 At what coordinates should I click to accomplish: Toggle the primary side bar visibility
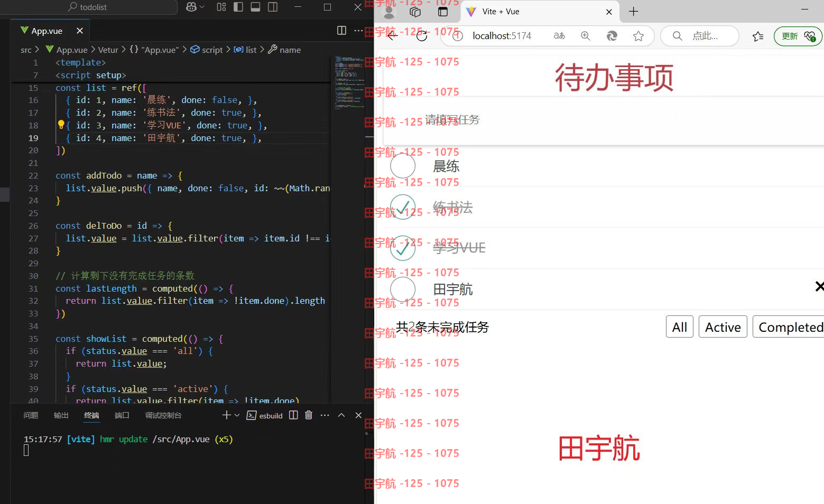[238, 7]
